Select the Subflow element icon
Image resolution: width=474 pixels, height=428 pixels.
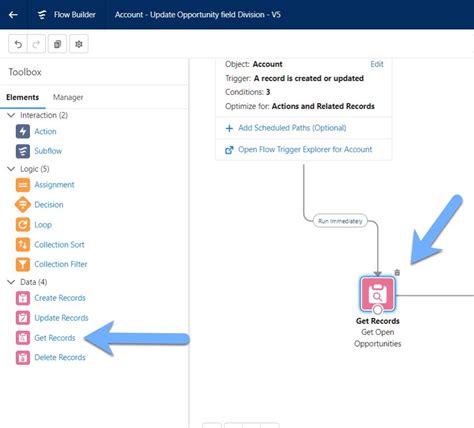pyautogui.click(x=23, y=151)
